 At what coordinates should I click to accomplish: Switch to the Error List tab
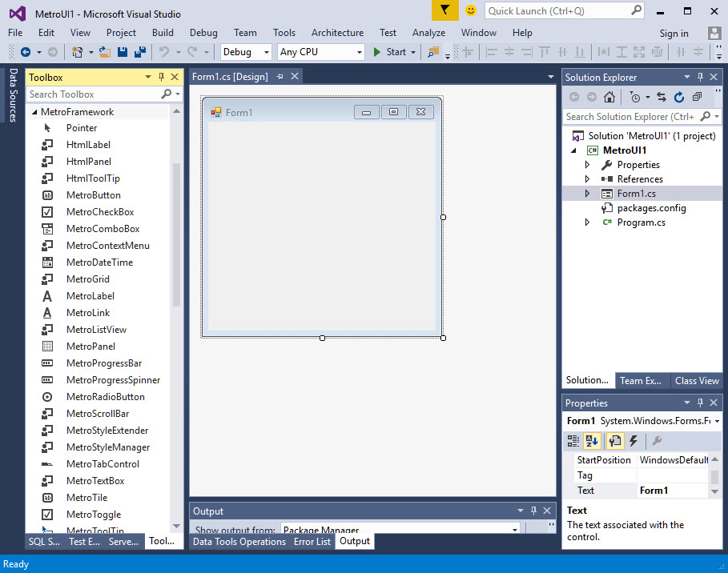coord(312,542)
